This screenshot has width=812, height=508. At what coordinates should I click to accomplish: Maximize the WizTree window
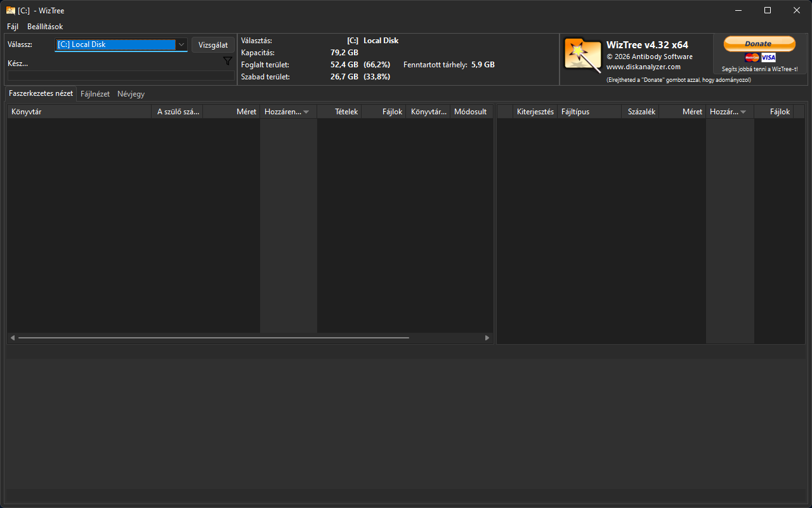point(768,10)
